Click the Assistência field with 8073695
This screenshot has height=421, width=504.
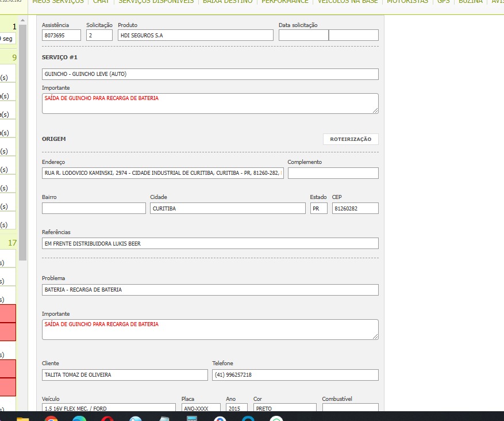61,36
